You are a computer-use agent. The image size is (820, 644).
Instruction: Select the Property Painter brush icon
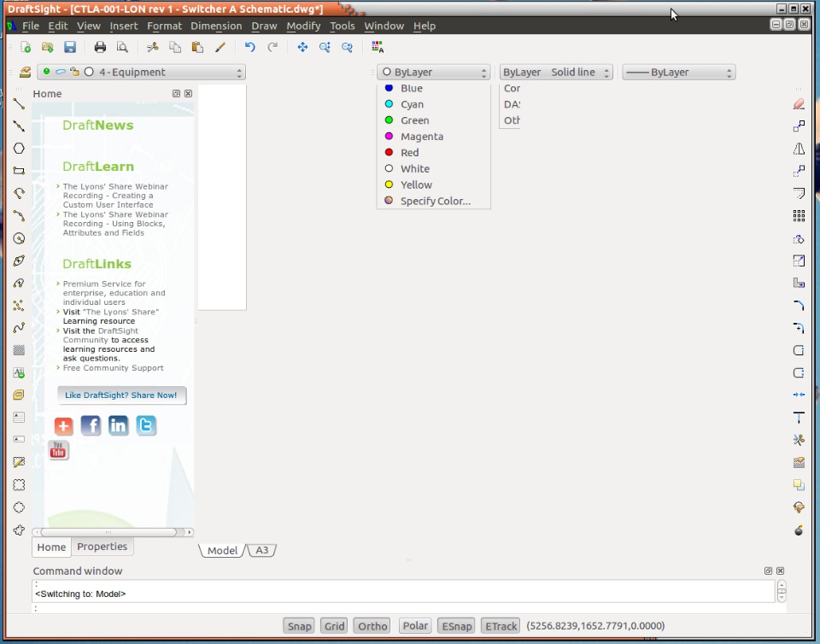pos(220,47)
